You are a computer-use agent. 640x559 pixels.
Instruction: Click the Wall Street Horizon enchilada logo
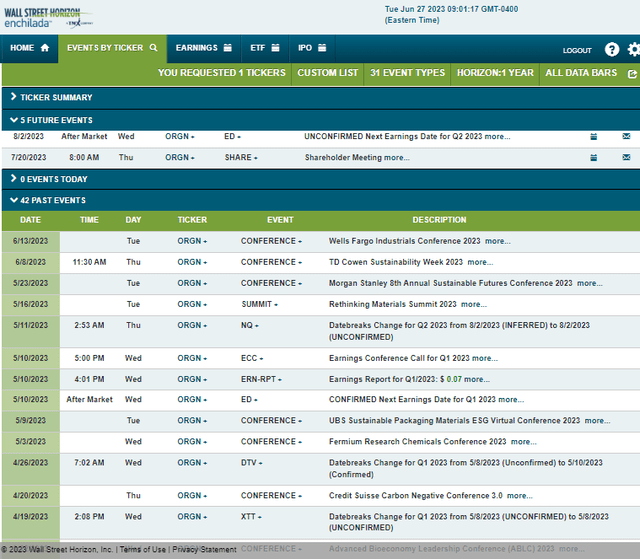(x=48, y=18)
